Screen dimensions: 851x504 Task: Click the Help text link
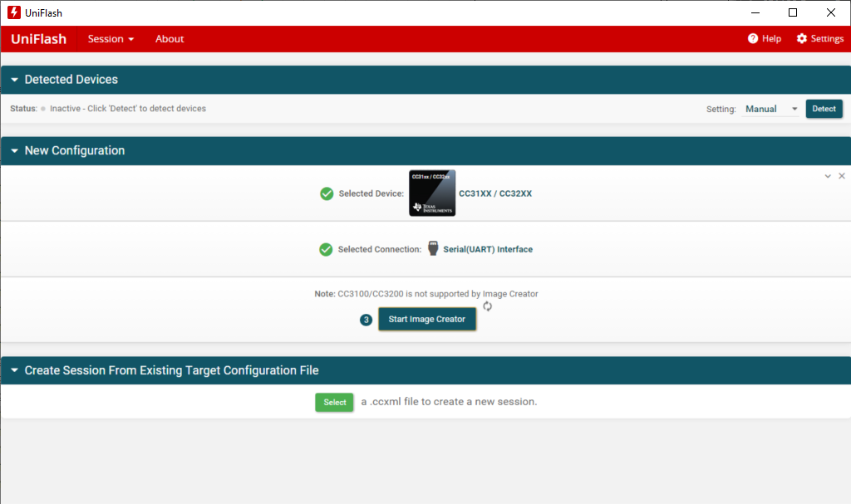771,38
